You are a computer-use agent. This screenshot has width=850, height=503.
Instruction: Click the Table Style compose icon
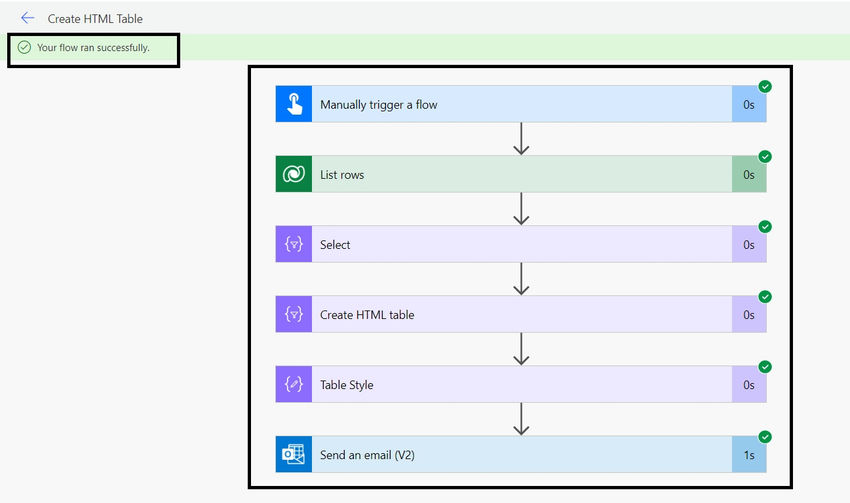pyautogui.click(x=294, y=384)
